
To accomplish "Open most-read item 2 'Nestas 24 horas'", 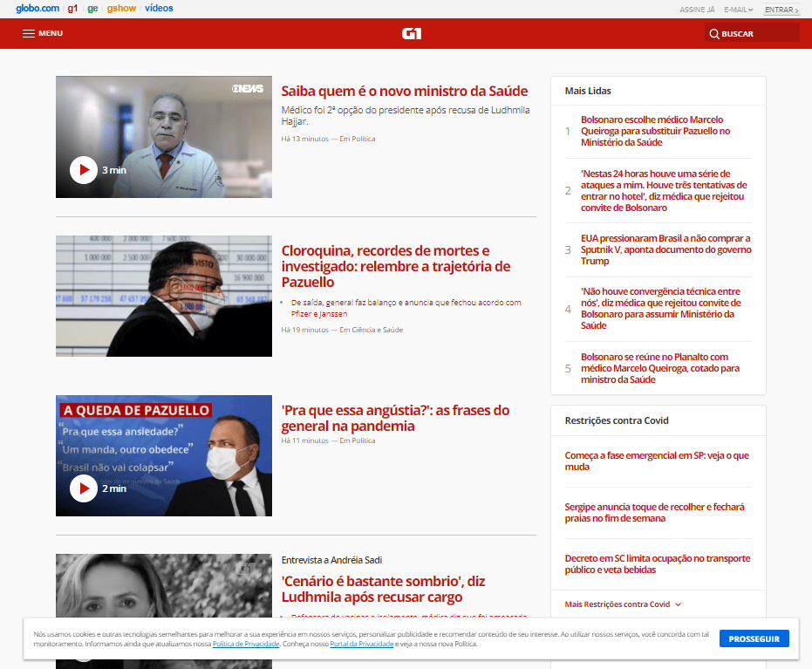I will coord(664,190).
